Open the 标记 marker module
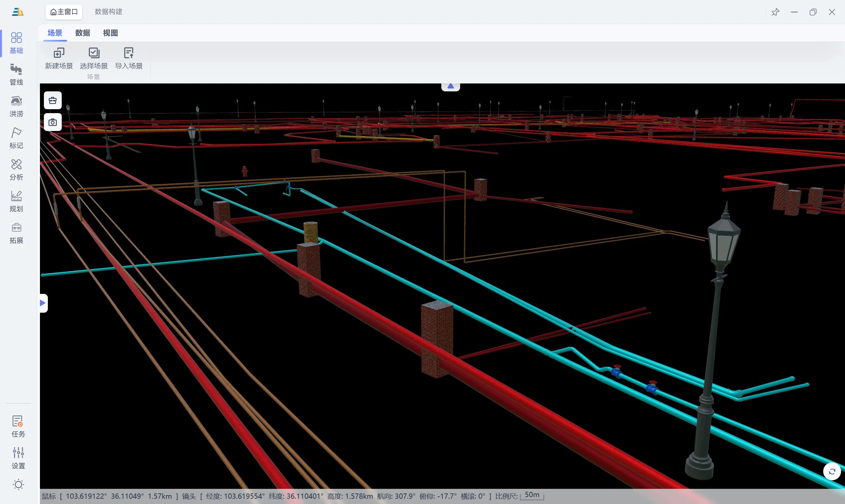This screenshot has width=845, height=504. 16,138
